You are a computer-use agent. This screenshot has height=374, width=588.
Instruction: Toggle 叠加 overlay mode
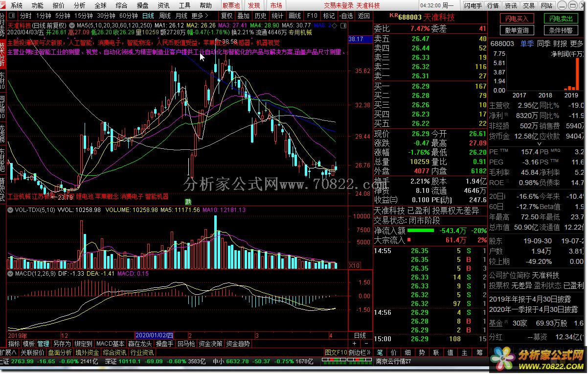pyautogui.click(x=244, y=16)
